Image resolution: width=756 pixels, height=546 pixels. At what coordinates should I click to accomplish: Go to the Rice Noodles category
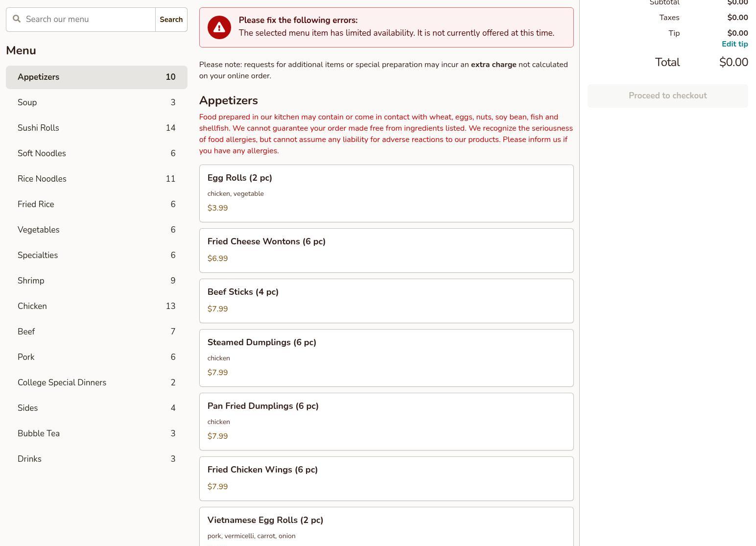(96, 179)
